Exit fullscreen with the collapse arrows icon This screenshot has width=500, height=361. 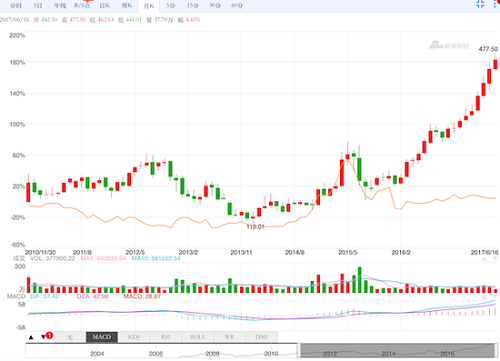pyautogui.click(x=480, y=4)
